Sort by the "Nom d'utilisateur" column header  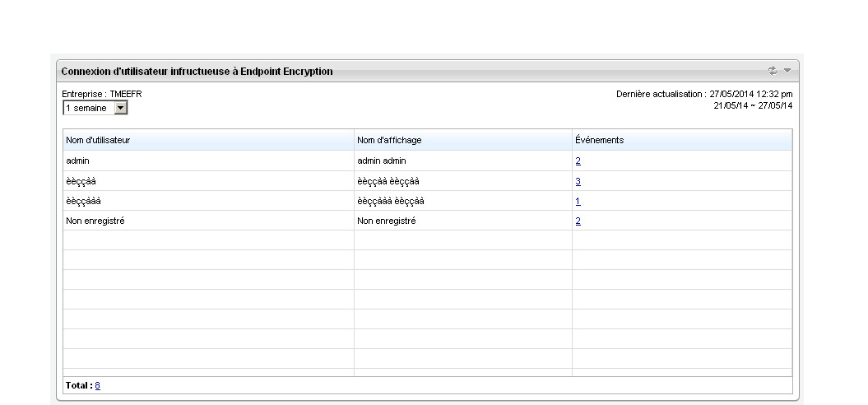(98, 140)
